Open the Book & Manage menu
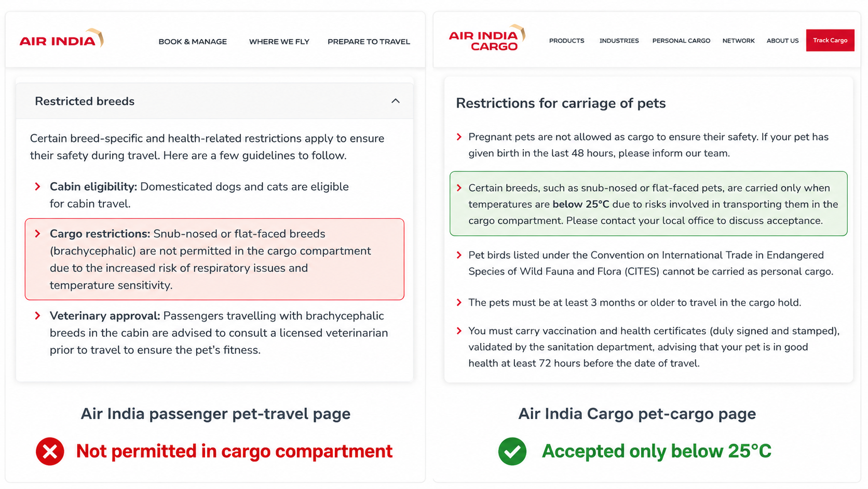The height and width of the screenshot is (489, 868). click(193, 42)
